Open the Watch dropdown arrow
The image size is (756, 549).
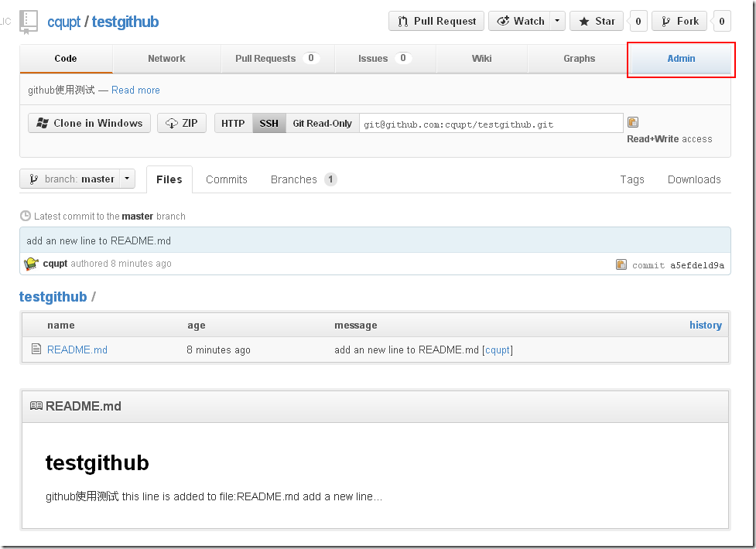pos(557,21)
